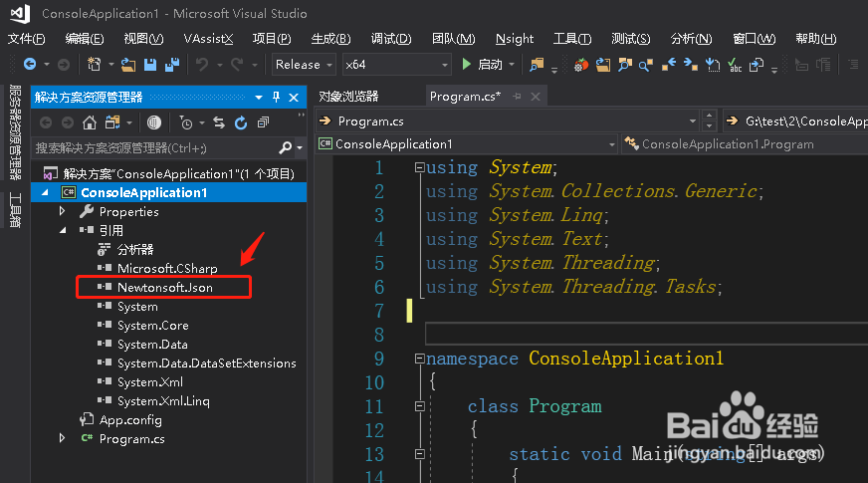Click the Refresh icon in Solution Explorer
Viewport: 868px width, 483px height.
coord(240,122)
